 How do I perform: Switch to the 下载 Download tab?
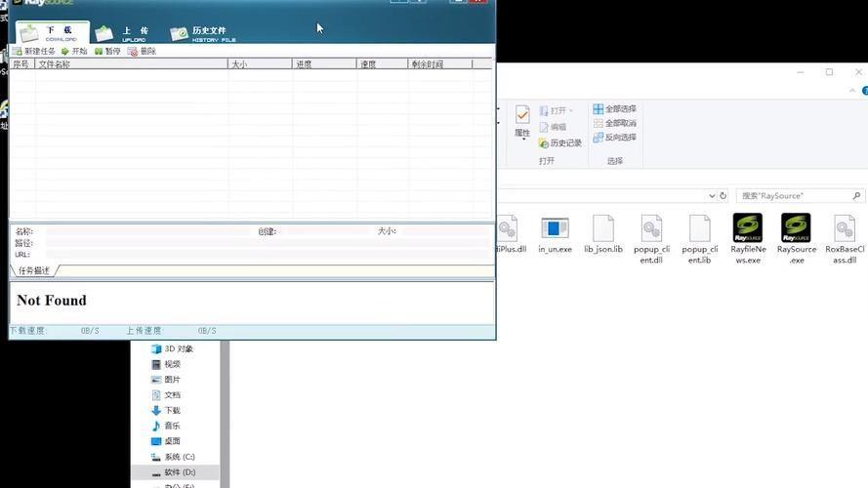click(52, 32)
